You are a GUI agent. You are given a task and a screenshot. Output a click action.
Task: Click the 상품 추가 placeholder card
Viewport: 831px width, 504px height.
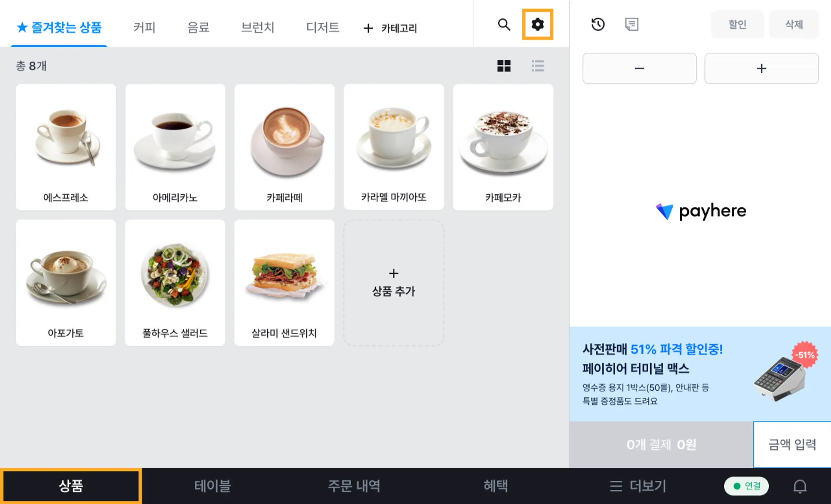tap(393, 283)
